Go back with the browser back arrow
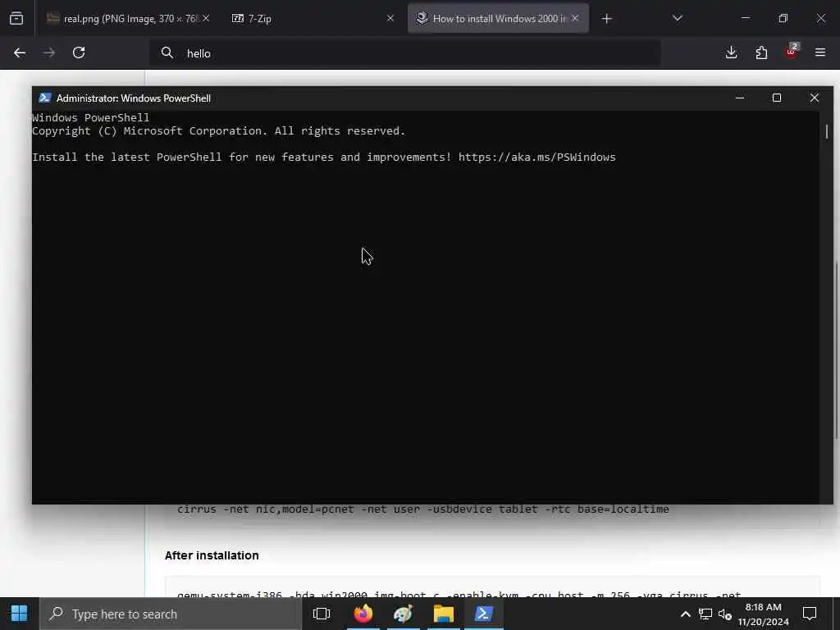The image size is (840, 630). [x=20, y=52]
